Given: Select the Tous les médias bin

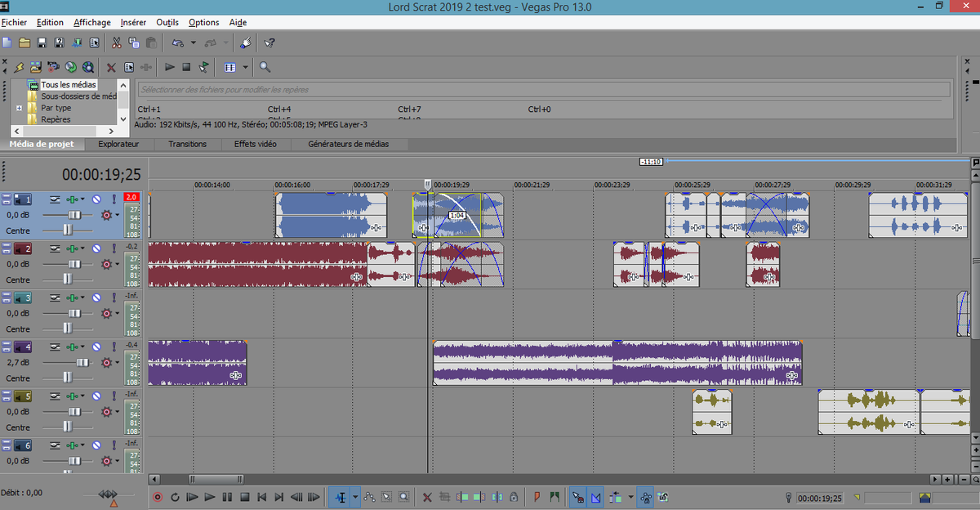Looking at the screenshot, I should (x=69, y=85).
